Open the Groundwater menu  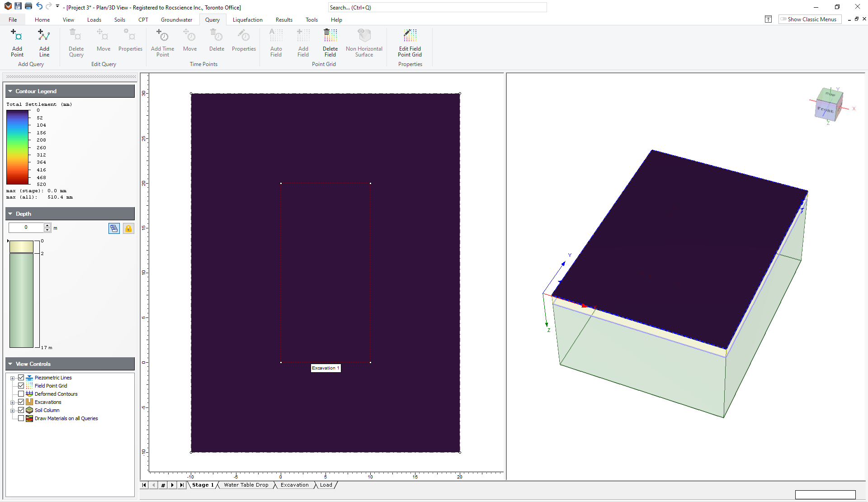(x=176, y=19)
